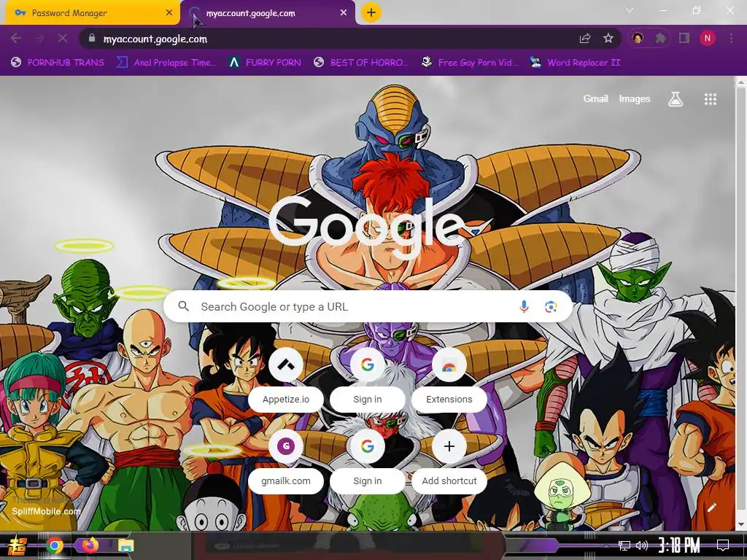747x560 pixels.
Task: Open the Sign in shortcut beside gmailk.com
Action: tap(368, 461)
